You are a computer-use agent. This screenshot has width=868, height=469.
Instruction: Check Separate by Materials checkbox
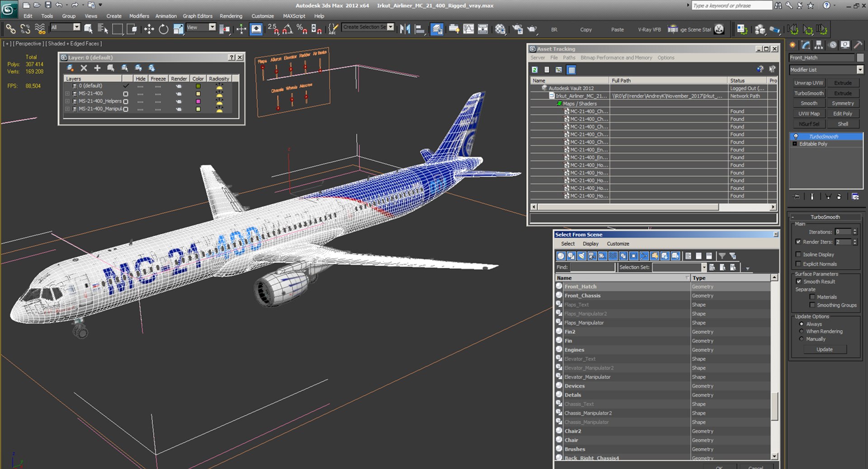pos(812,297)
